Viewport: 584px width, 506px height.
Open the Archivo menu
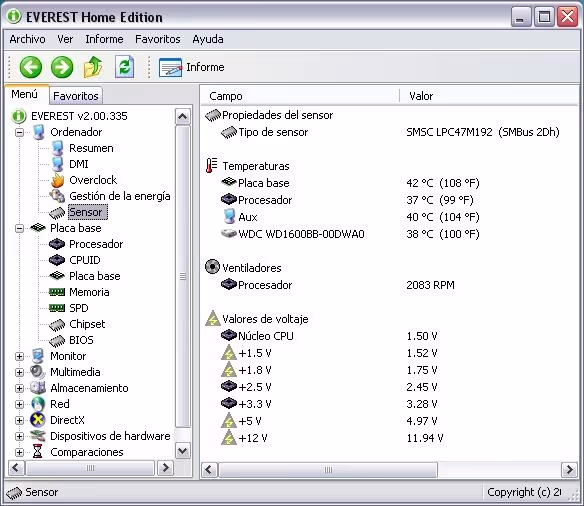pyautogui.click(x=28, y=39)
